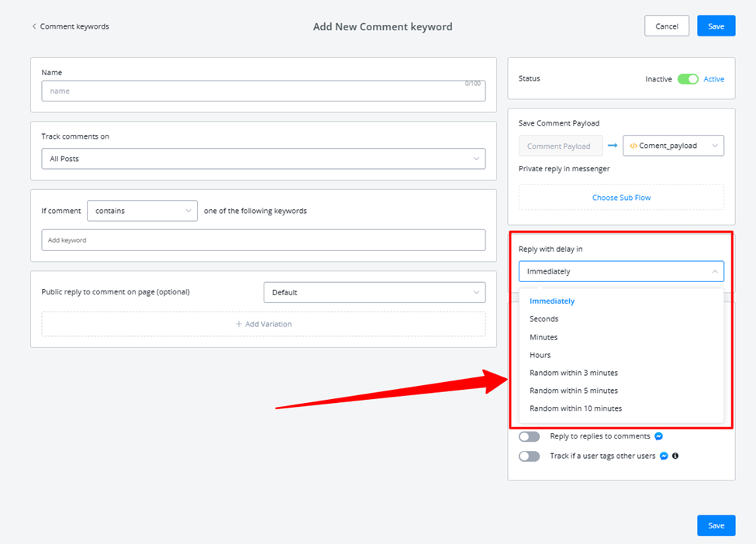Click Choose Sub Flow link

[622, 198]
